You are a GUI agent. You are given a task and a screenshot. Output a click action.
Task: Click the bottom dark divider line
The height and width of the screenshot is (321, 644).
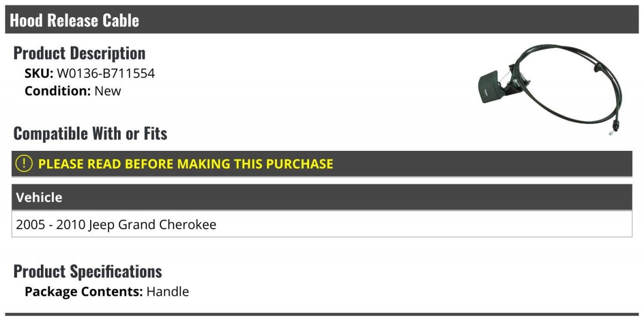click(x=322, y=314)
